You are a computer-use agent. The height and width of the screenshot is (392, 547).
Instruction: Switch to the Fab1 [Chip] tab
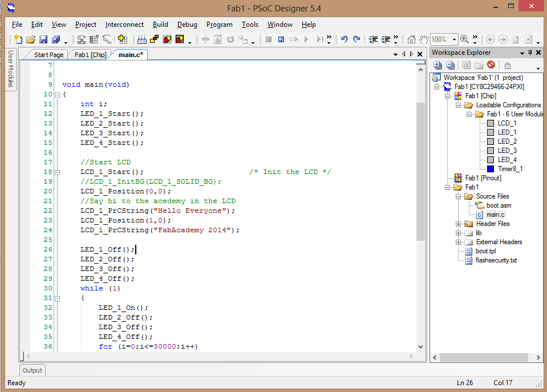point(90,55)
